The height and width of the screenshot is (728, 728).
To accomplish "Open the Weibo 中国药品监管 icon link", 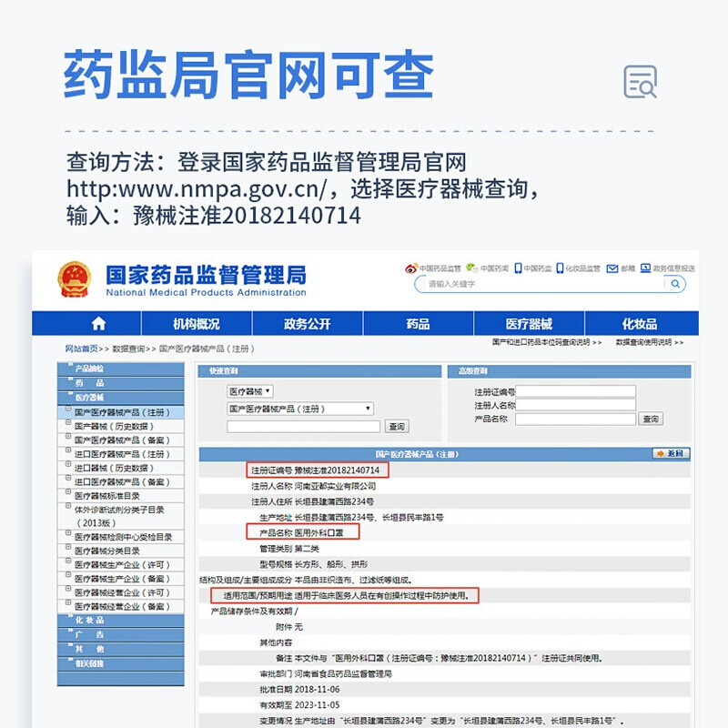I will pos(411,268).
